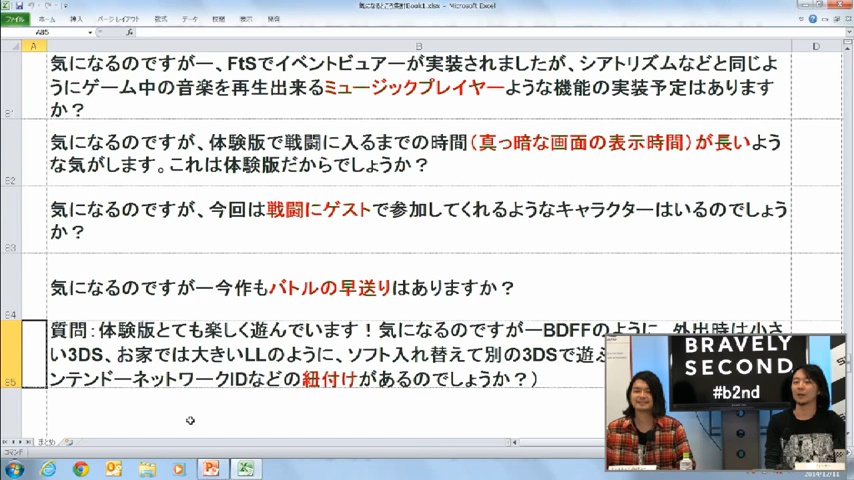Open the ページレイアウト ribbon tab
854x480 pixels.
pos(119,19)
